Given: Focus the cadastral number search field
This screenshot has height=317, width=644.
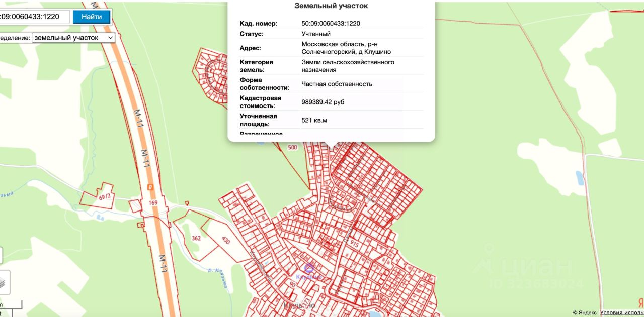Looking at the screenshot, I should click(x=32, y=17).
